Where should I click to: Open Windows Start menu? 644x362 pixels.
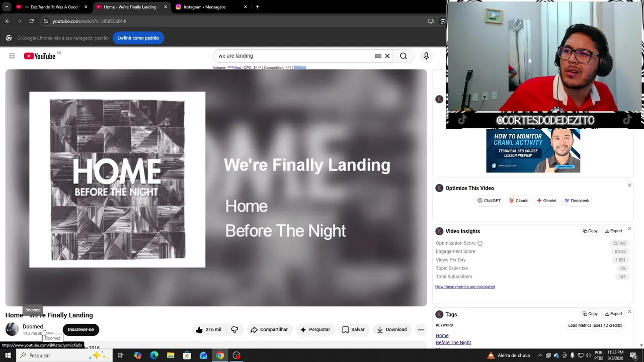click(x=8, y=355)
